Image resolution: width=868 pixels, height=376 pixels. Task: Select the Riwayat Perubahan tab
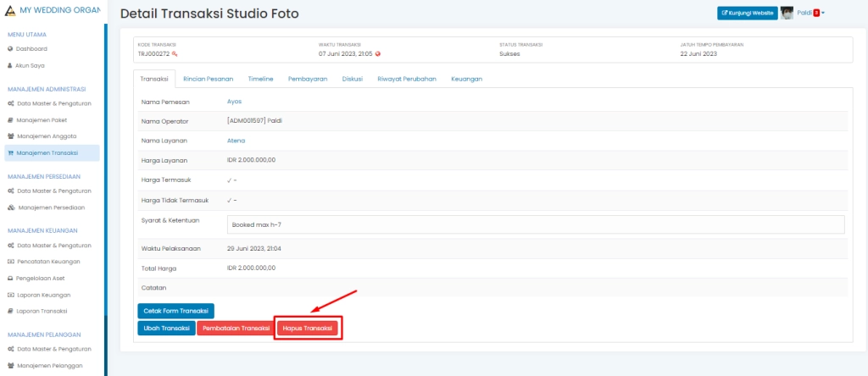406,79
